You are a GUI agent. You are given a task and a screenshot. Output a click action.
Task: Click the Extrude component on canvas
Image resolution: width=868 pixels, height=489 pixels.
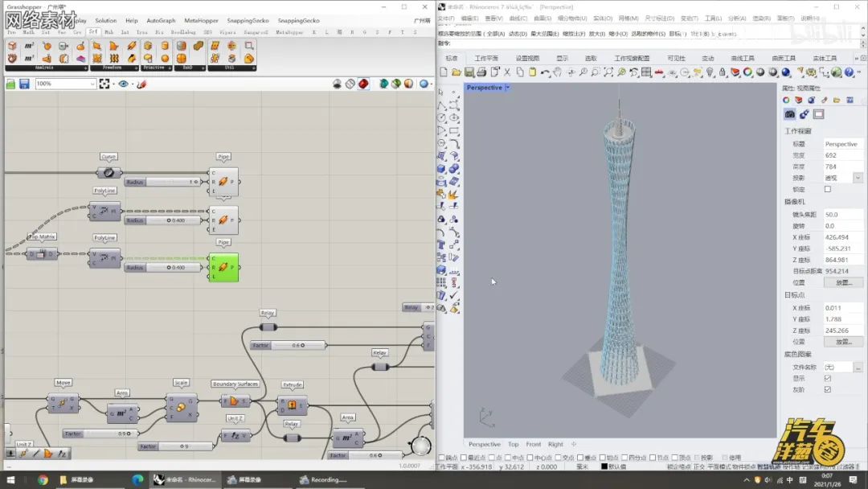click(x=292, y=405)
